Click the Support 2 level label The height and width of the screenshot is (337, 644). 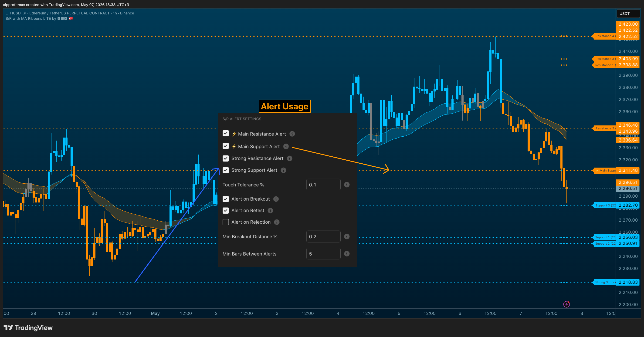point(604,244)
